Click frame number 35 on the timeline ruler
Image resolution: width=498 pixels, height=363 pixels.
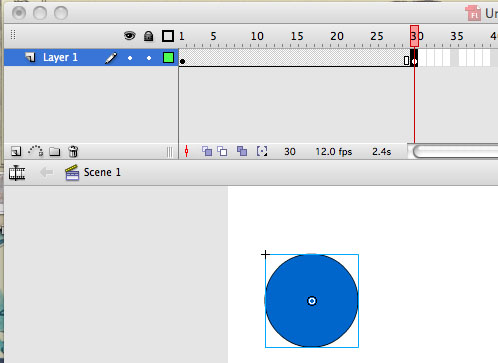pyautogui.click(x=457, y=36)
